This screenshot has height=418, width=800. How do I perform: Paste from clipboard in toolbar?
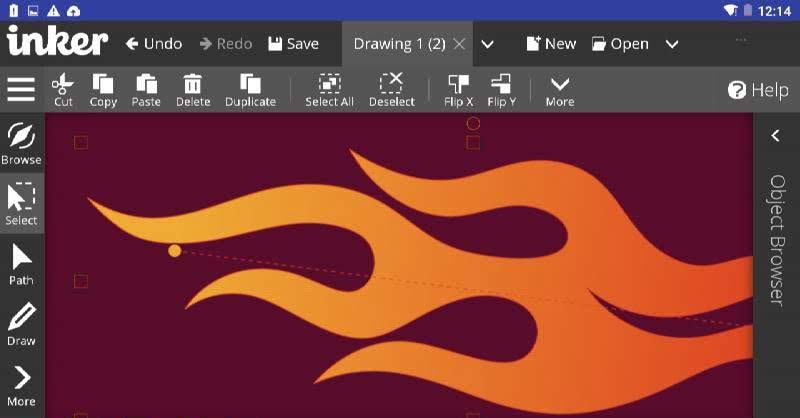[146, 90]
